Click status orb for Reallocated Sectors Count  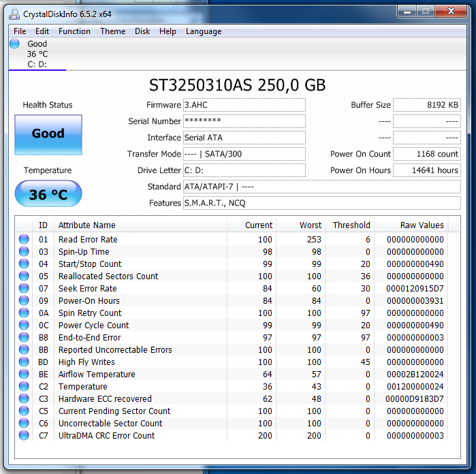[x=24, y=276]
